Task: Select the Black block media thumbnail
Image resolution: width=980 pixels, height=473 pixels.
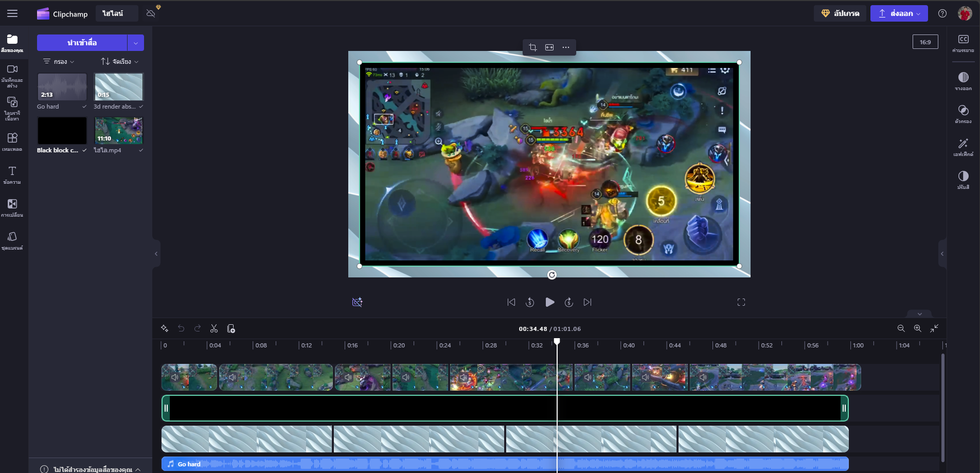Action: coord(62,130)
